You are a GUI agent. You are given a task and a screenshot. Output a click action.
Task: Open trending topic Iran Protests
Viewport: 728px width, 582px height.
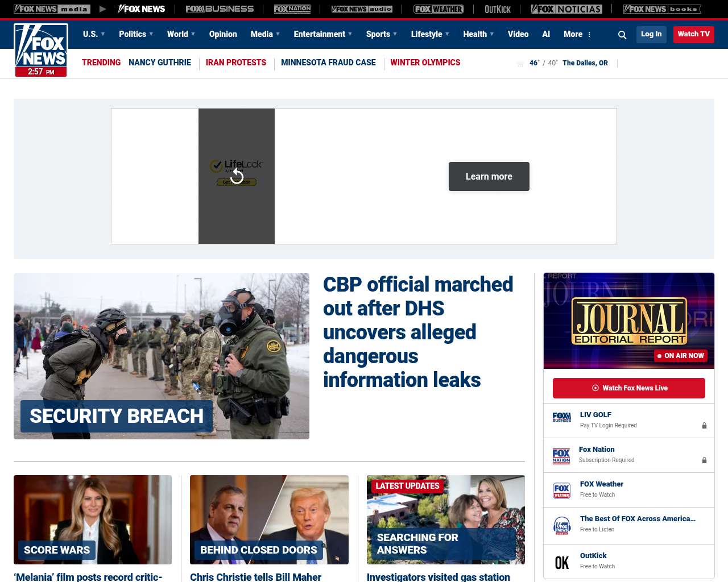click(x=236, y=63)
